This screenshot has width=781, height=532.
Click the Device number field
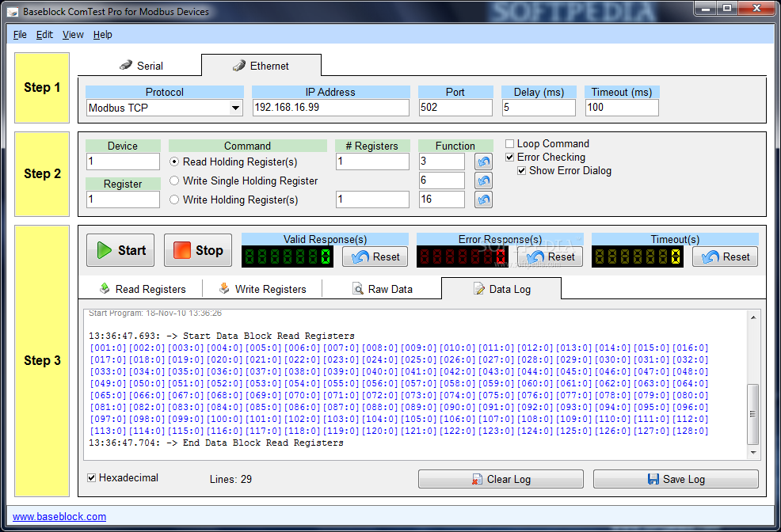(123, 161)
